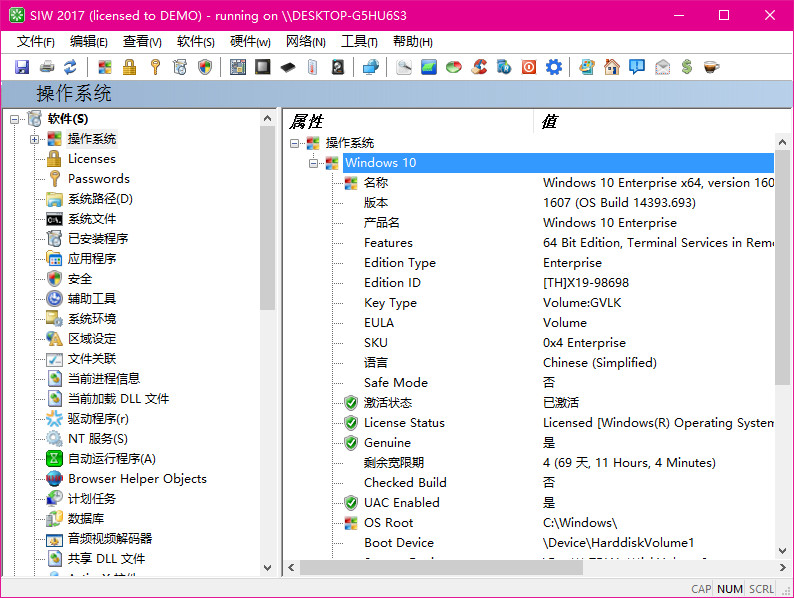Select 区域设定 in the tree
The image size is (794, 598).
(x=92, y=339)
